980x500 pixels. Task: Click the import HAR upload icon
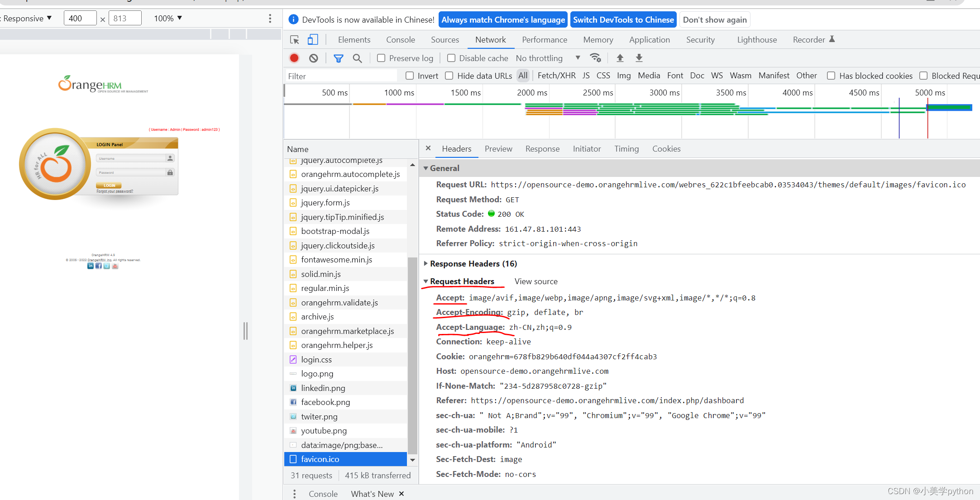coord(620,58)
